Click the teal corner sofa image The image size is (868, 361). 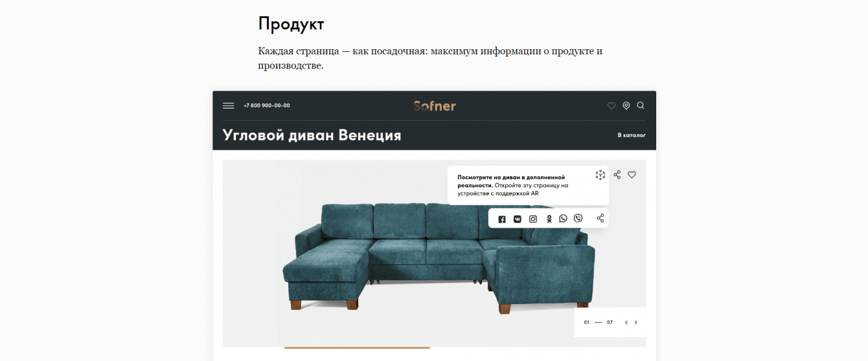pos(439,259)
